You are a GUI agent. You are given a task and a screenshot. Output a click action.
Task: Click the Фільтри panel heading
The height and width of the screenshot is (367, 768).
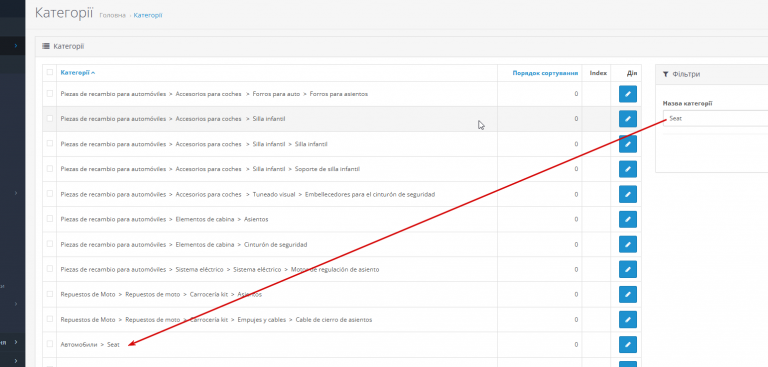pyautogui.click(x=686, y=74)
